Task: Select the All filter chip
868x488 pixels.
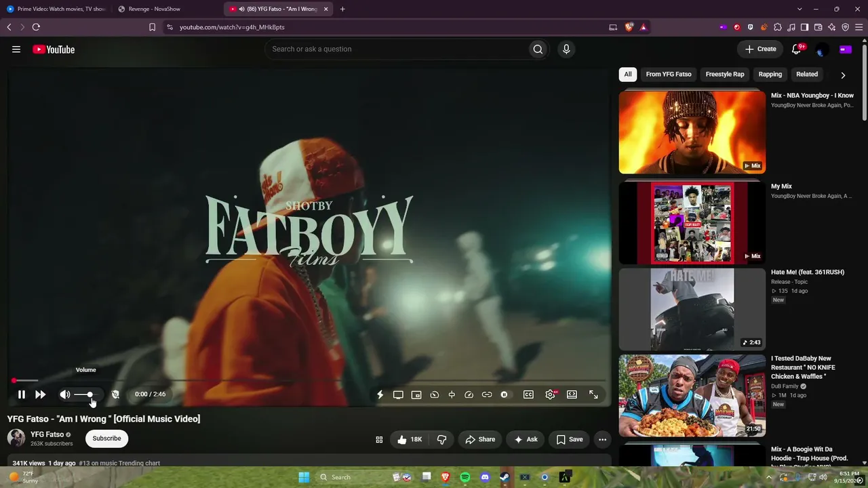Action: pos(628,75)
